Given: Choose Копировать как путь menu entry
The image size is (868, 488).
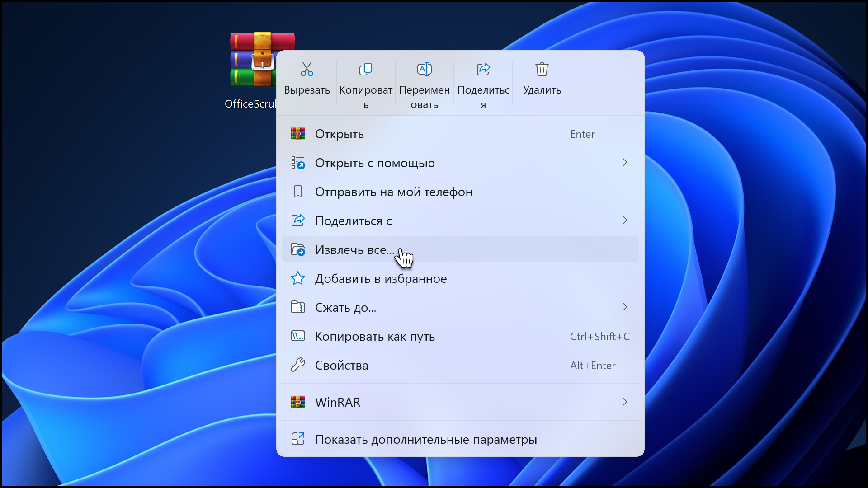Looking at the screenshot, I should click(x=374, y=337).
